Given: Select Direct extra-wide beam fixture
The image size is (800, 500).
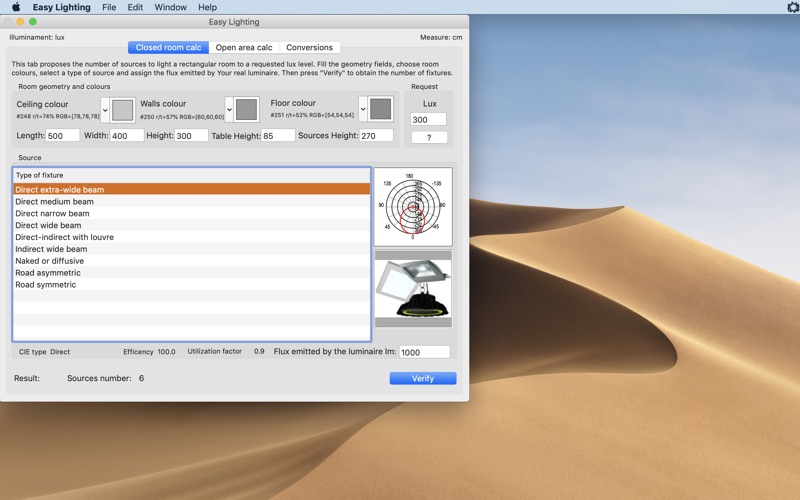Looking at the screenshot, I should (x=192, y=189).
